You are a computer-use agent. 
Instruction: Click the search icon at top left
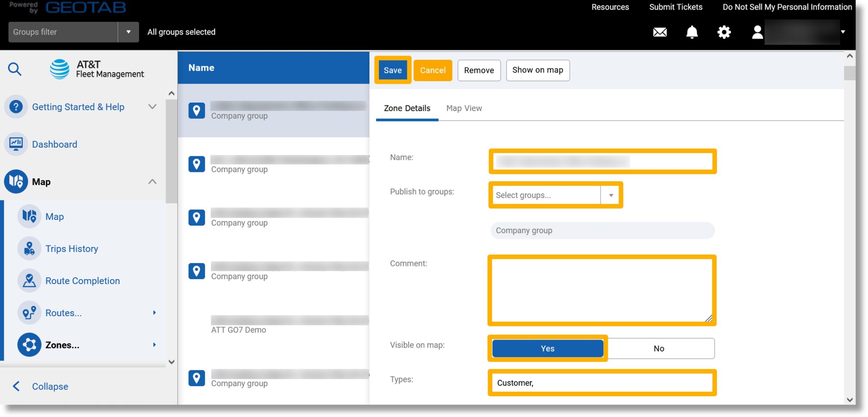tap(14, 69)
